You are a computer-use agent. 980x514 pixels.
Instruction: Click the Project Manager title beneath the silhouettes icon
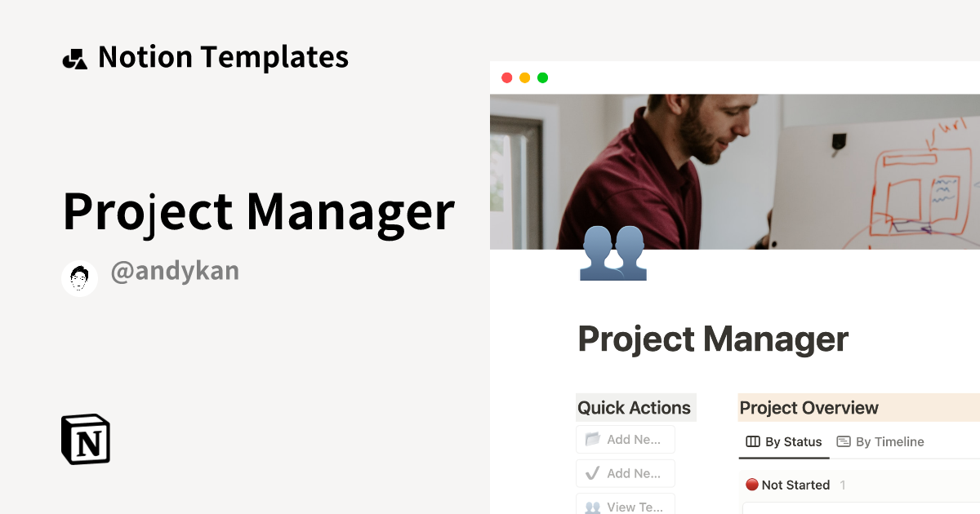(x=713, y=339)
